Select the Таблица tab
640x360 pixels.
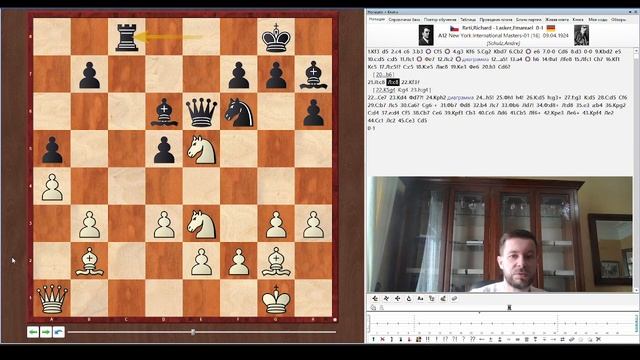[x=468, y=19]
